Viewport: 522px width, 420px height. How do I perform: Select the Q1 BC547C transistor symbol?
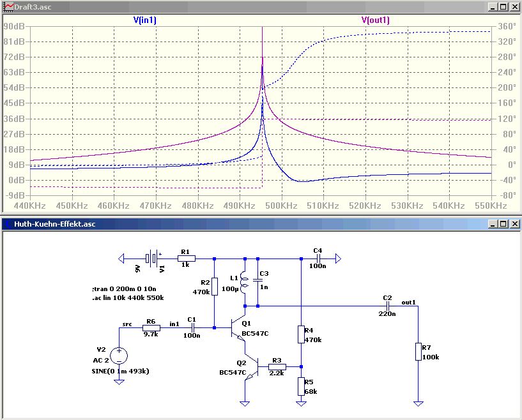point(238,328)
